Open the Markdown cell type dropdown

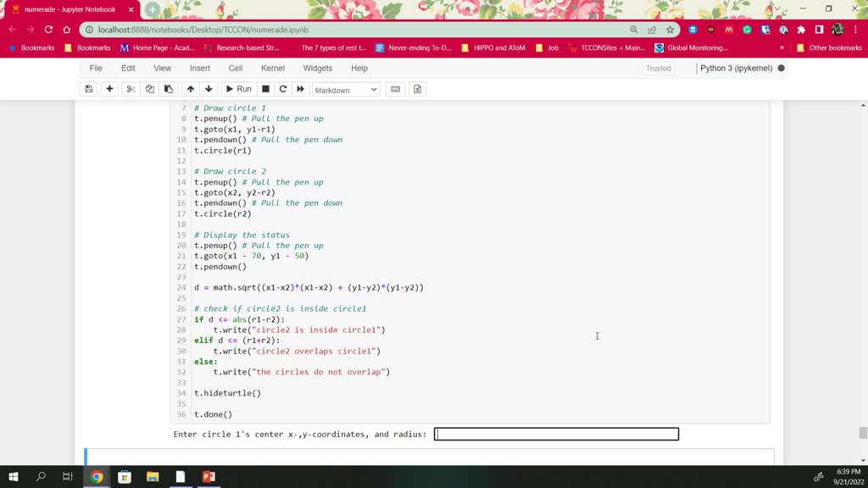coord(345,89)
